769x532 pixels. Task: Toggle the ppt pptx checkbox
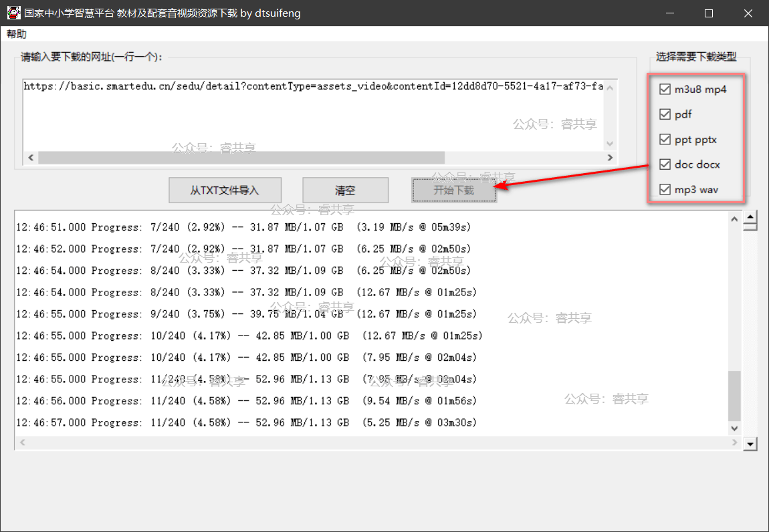[665, 139]
